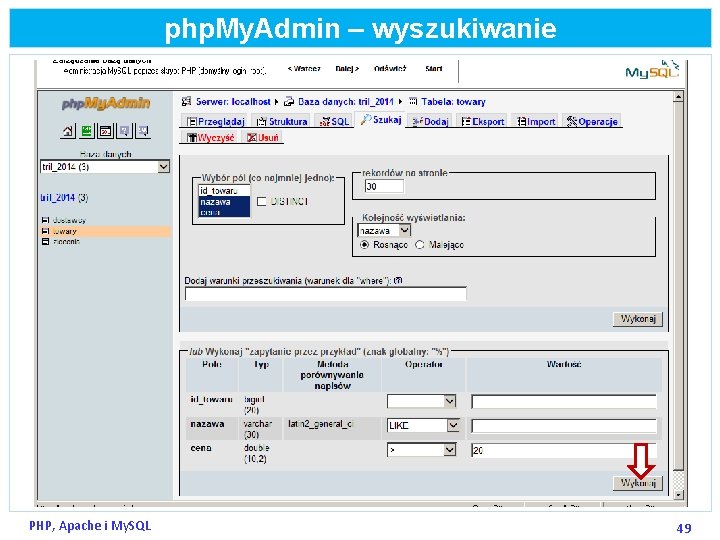The width and height of the screenshot is (720, 540).
Task: Click the help icon after where condition label
Action: point(399,280)
